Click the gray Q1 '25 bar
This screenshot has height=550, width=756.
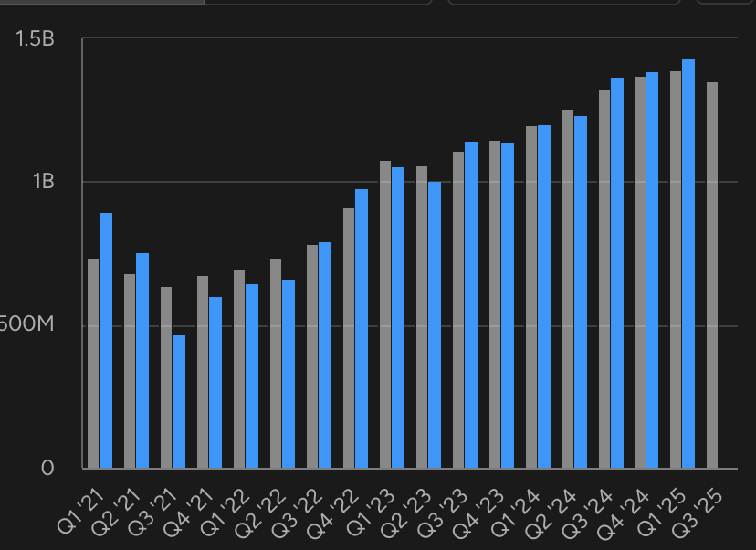coord(676,270)
